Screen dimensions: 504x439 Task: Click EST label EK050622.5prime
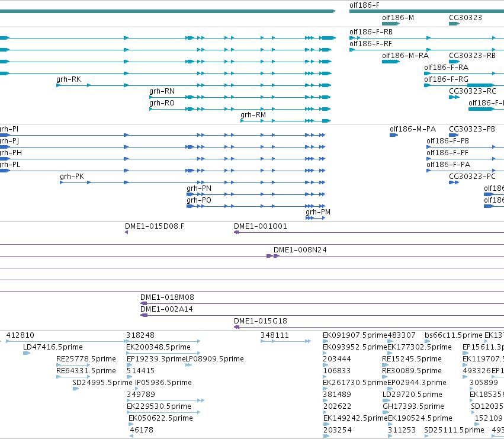point(160,418)
